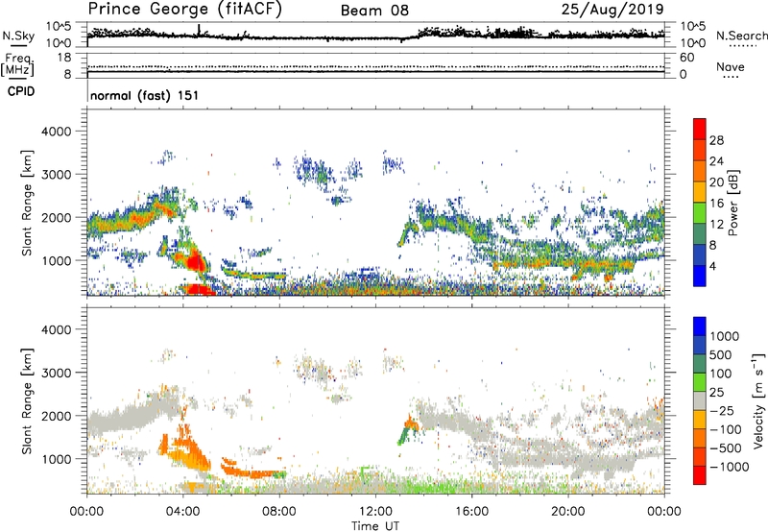Click the 'Prince George (fitACF)' title text
Viewport: 768px width, 532px height.
click(184, 9)
